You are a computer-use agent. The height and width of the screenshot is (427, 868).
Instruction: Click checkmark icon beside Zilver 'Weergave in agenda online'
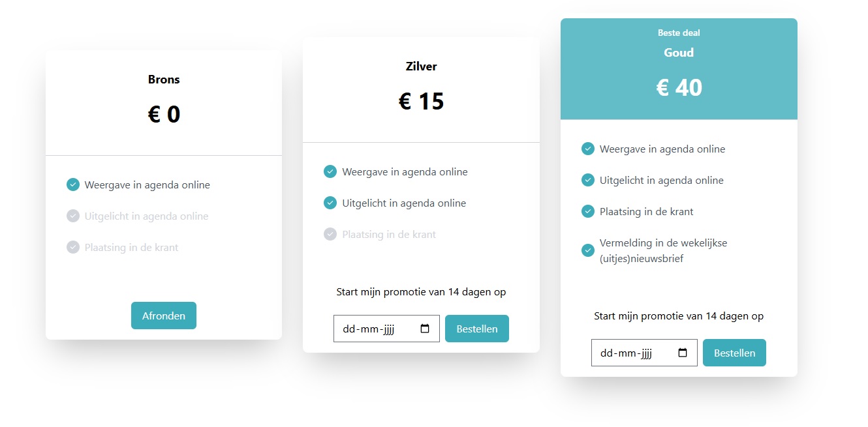[x=330, y=171]
